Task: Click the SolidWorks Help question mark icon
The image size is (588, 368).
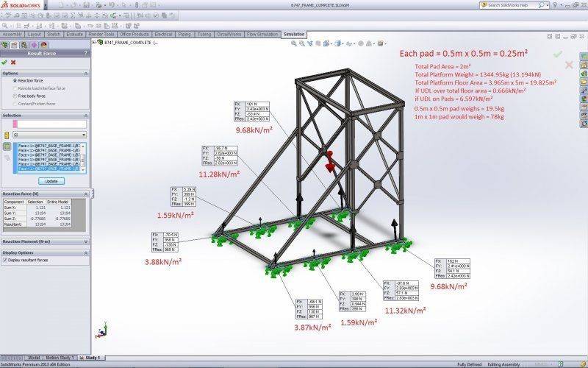Action: click(555, 5)
